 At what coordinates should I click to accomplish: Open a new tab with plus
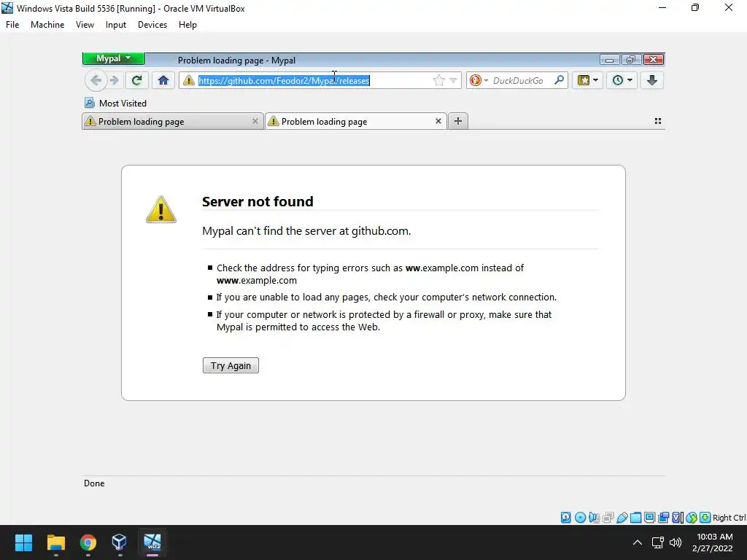(x=458, y=121)
